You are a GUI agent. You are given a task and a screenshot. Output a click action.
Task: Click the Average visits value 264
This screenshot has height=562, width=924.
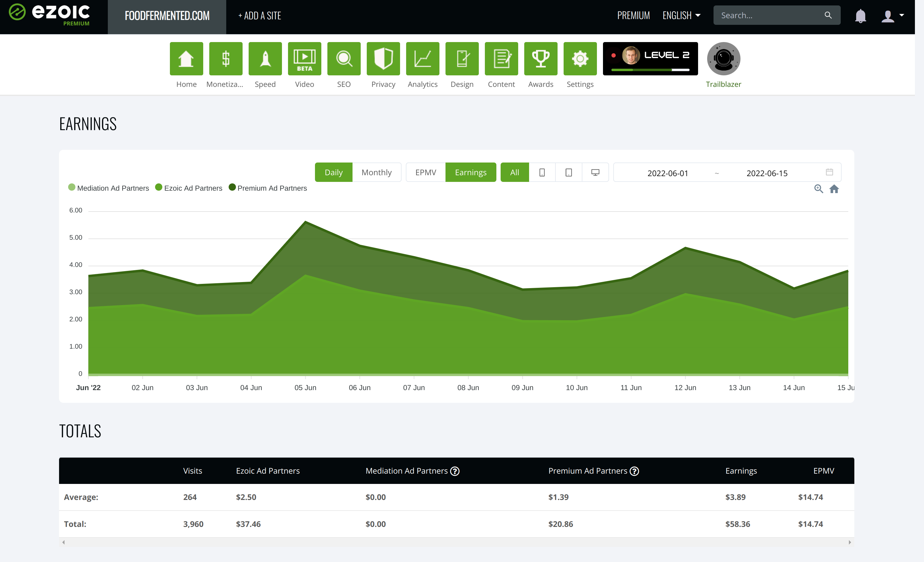[190, 497]
